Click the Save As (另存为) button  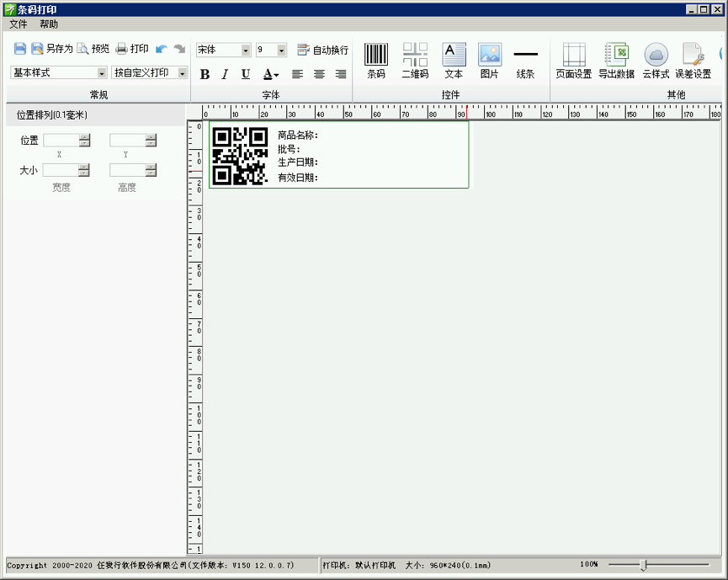(x=52, y=48)
